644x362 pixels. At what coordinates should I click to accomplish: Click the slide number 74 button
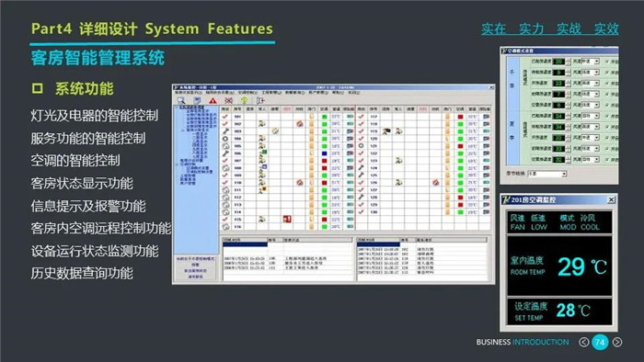coord(600,342)
